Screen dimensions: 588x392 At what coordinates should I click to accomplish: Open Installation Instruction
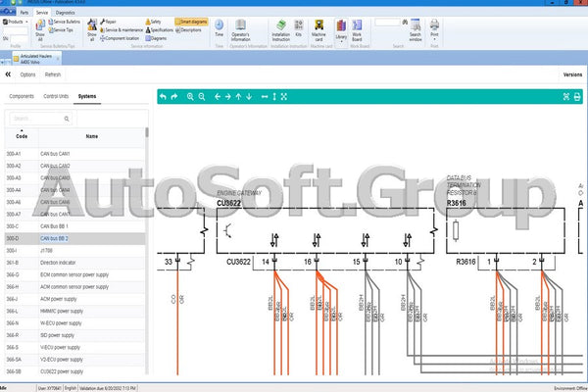(x=281, y=30)
